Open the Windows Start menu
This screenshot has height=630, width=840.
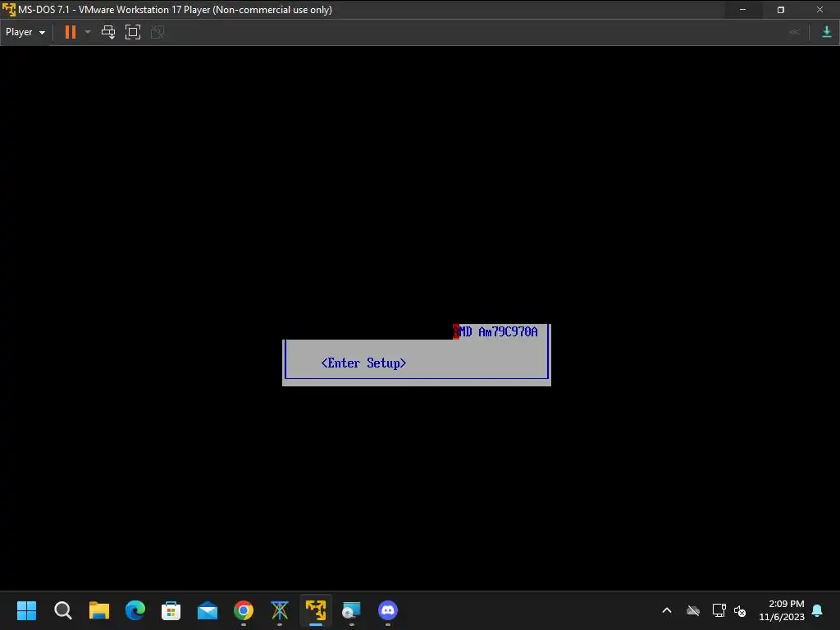[x=27, y=610]
